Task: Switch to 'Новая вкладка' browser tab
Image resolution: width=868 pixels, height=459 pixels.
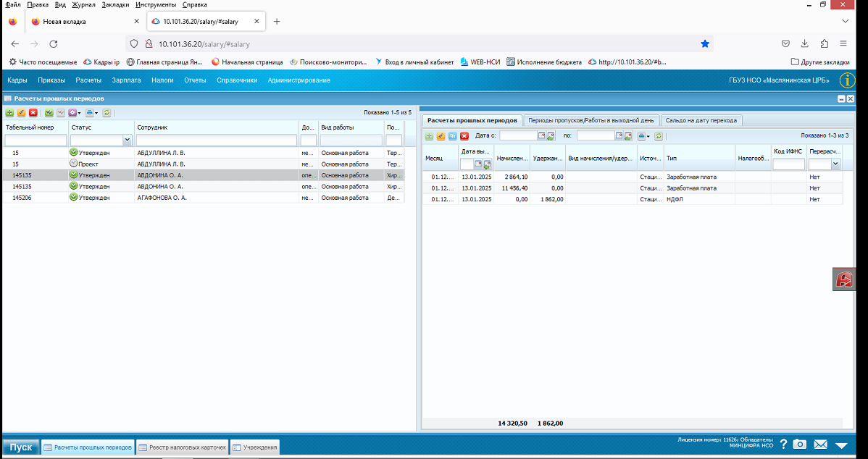Action: click(x=85, y=22)
